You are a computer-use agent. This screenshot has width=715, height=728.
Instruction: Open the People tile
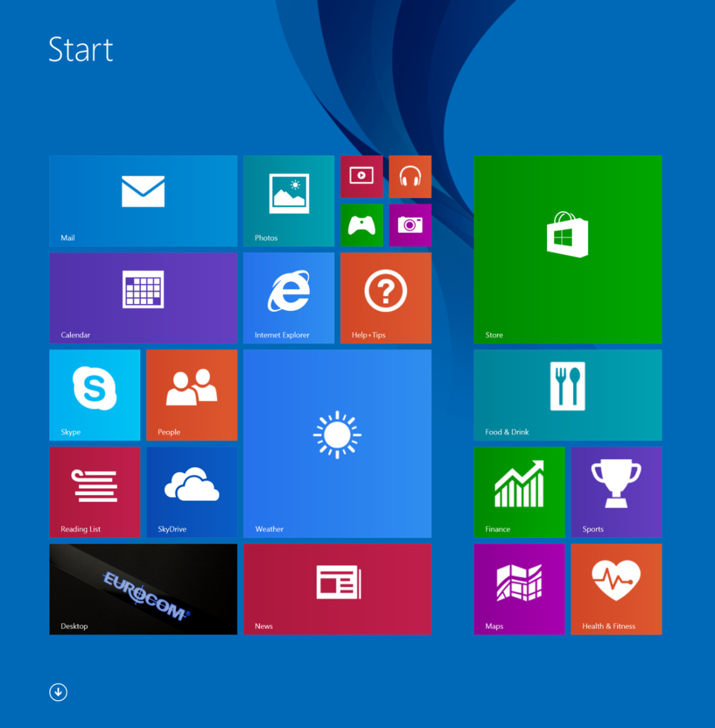point(192,395)
